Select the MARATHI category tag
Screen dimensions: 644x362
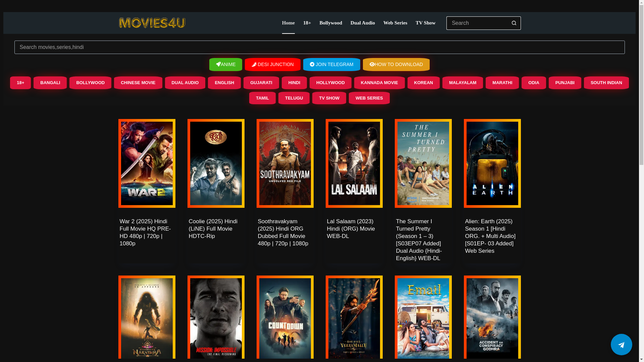click(502, 83)
